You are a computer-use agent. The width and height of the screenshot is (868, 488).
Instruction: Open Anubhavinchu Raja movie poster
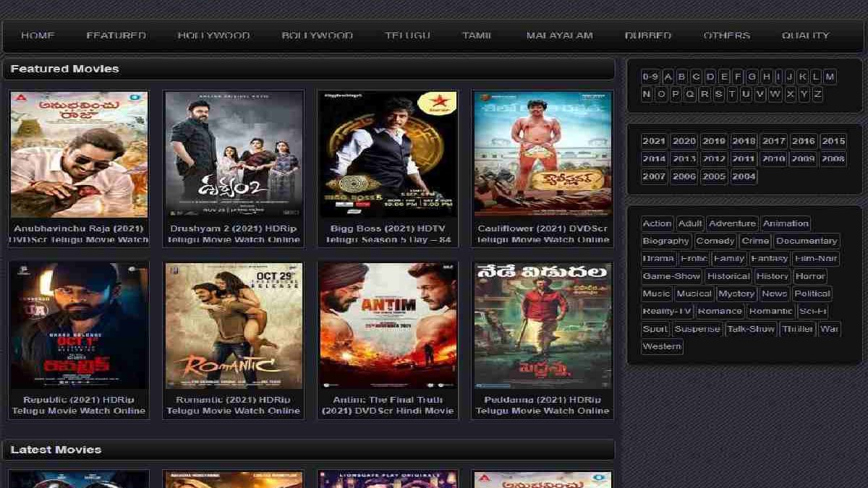79,154
